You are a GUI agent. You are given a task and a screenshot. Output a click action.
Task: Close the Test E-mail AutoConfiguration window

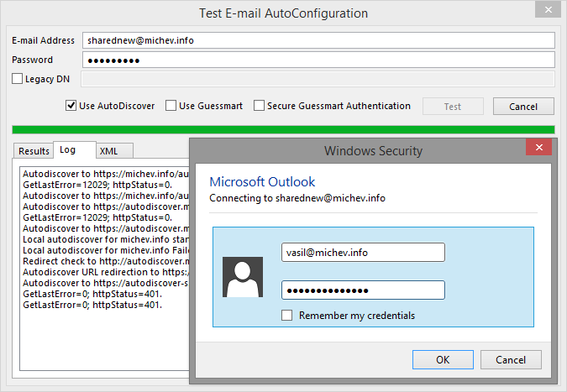(549, 13)
